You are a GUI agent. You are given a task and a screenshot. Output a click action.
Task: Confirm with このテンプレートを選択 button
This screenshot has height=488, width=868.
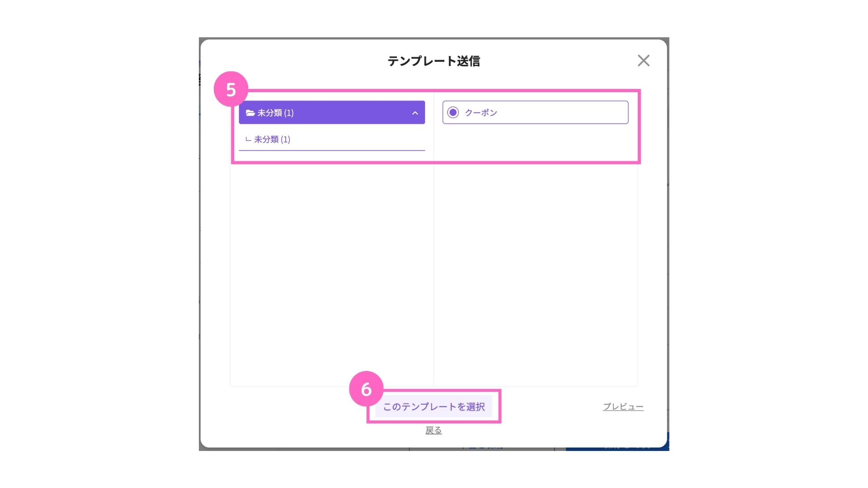coord(434,407)
